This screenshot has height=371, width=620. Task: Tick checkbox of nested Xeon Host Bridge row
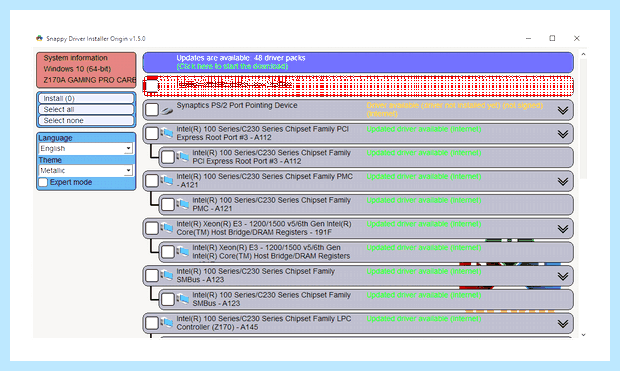click(x=168, y=252)
